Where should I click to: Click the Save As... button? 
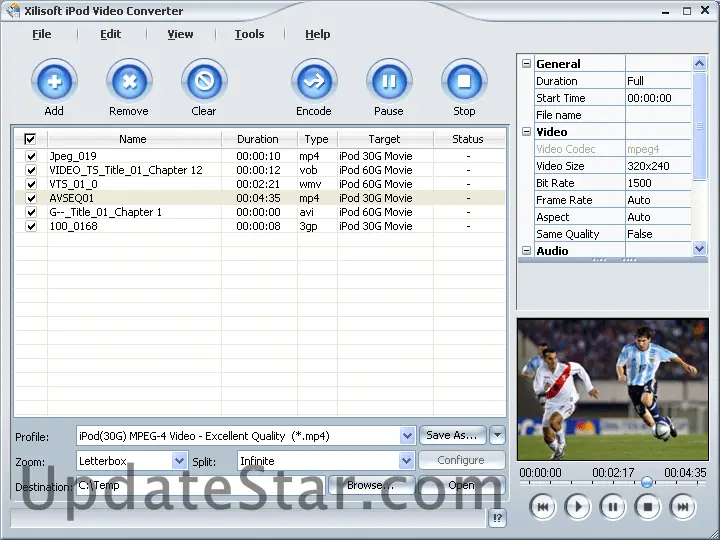[x=452, y=435]
